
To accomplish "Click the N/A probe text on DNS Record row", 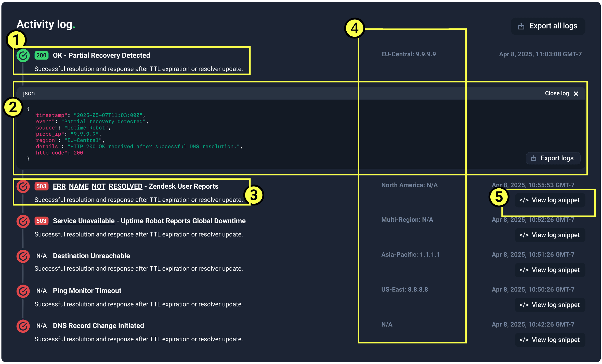I will 387,324.
